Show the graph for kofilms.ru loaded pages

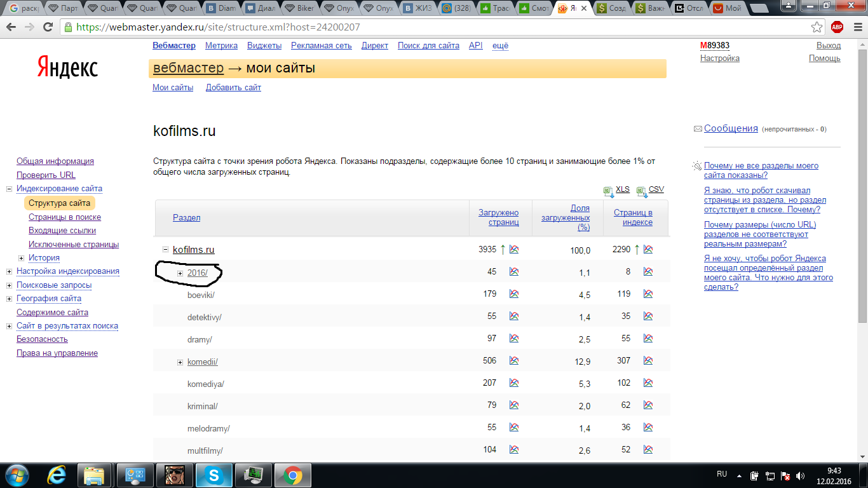pyautogui.click(x=514, y=250)
